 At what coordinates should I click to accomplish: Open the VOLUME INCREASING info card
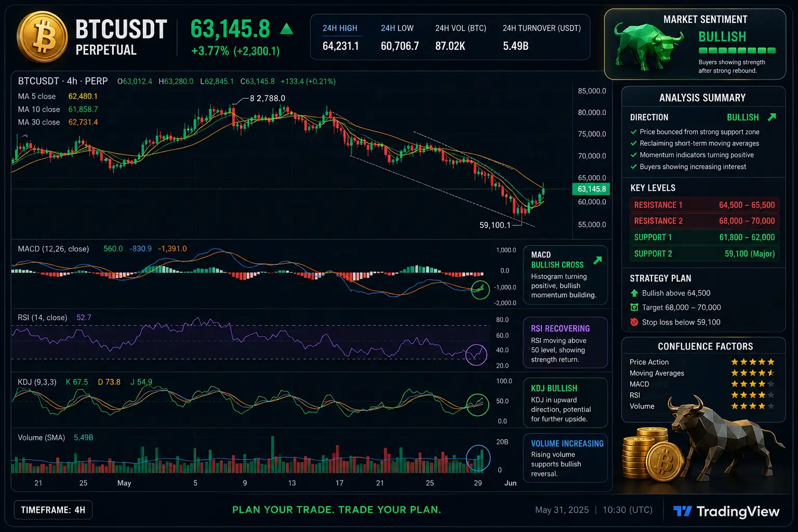point(565,458)
